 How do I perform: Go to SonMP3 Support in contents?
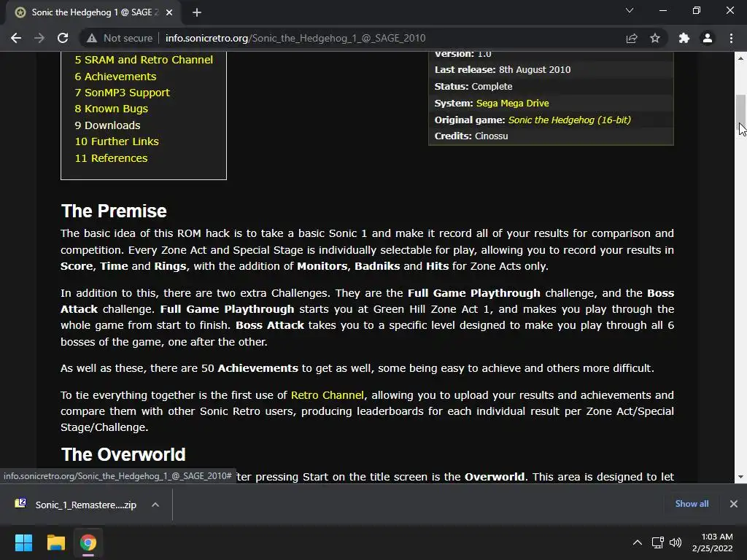pyautogui.click(x=122, y=93)
